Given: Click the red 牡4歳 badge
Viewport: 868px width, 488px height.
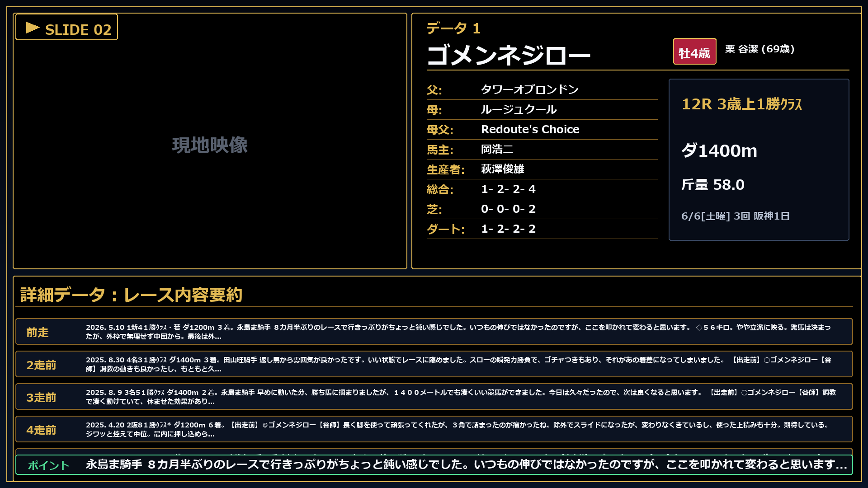Looking at the screenshot, I should pos(694,52).
